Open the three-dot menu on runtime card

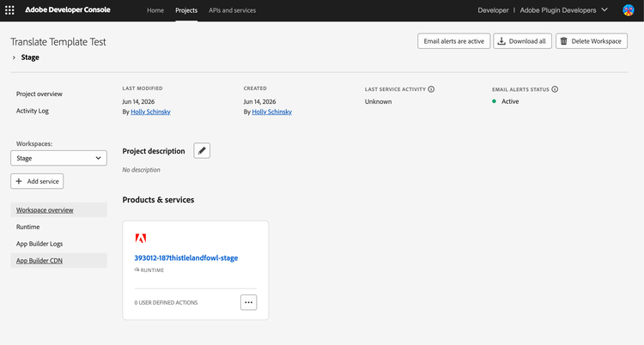pos(248,302)
